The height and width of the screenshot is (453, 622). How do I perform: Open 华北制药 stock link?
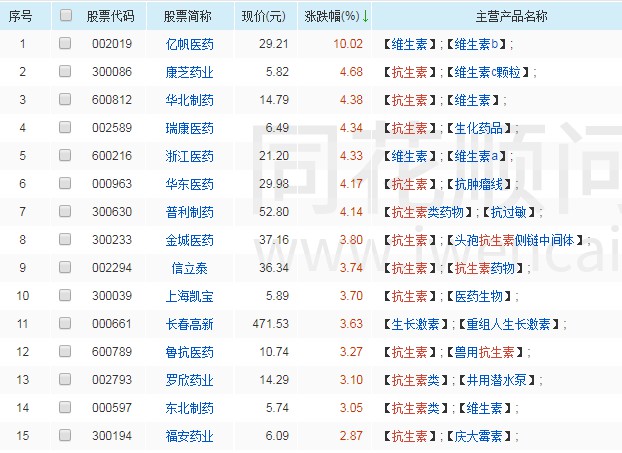coord(190,100)
